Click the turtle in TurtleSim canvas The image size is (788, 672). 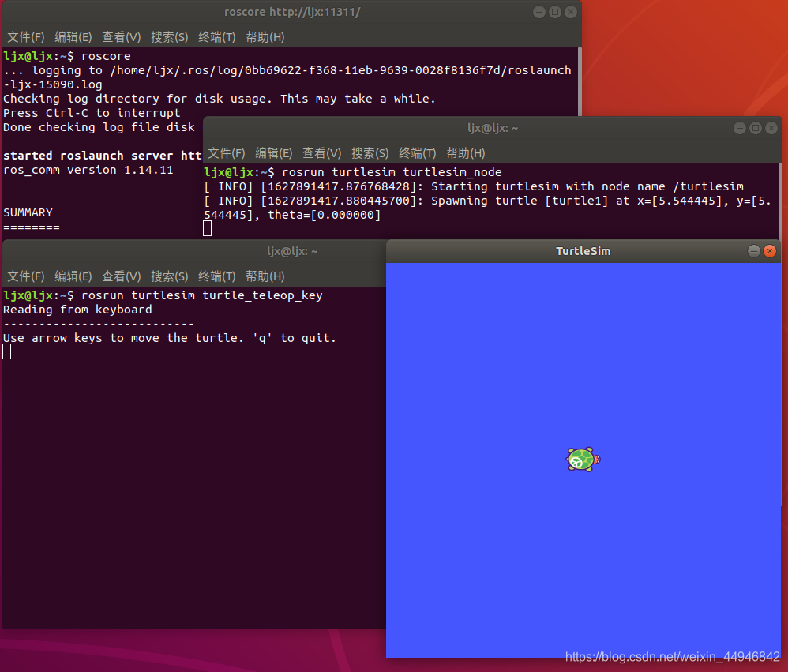point(583,460)
